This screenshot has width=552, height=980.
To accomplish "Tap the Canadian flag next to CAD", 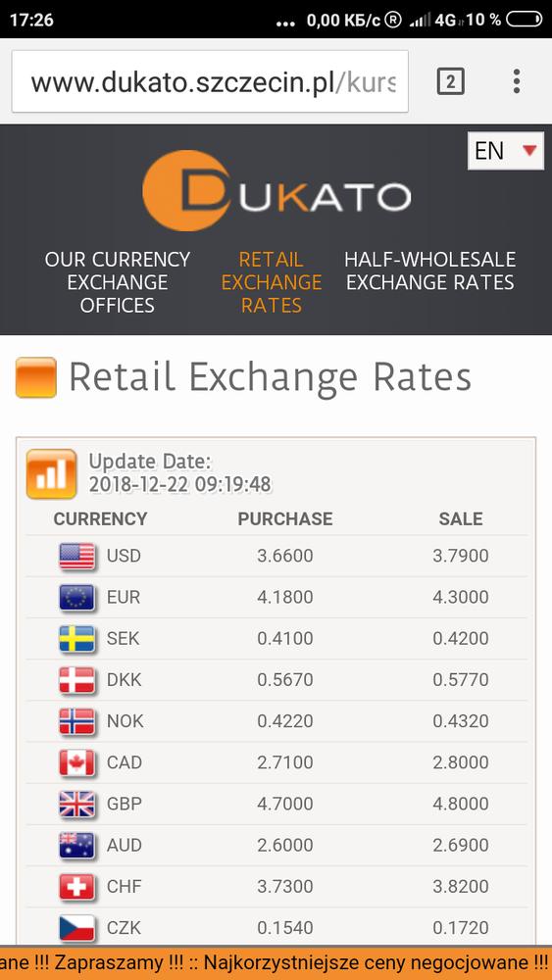I will (x=76, y=762).
